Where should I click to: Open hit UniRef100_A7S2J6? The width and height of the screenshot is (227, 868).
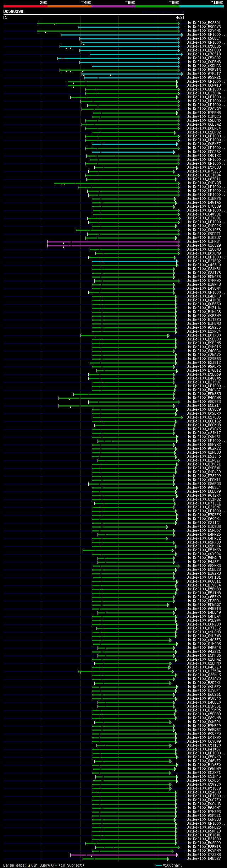(x=204, y=171)
